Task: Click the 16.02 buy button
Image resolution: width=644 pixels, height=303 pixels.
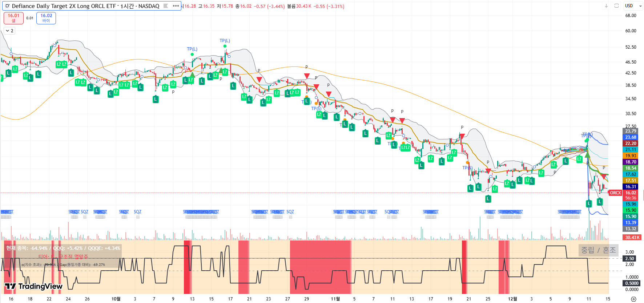Action: point(46,18)
